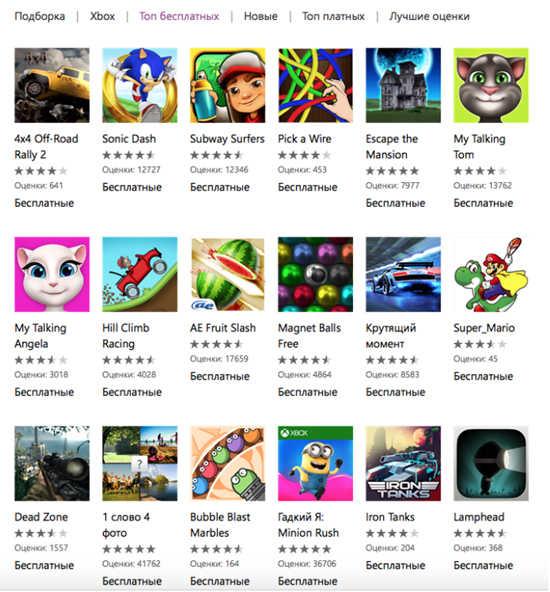Open the My Talking Tom icon
This screenshot has height=592, width=550.
coord(491,85)
